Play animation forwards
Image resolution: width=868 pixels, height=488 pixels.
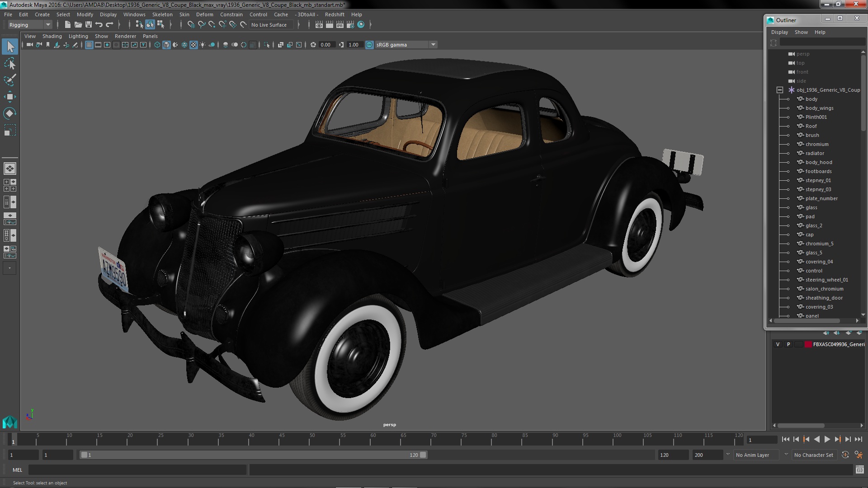827,439
